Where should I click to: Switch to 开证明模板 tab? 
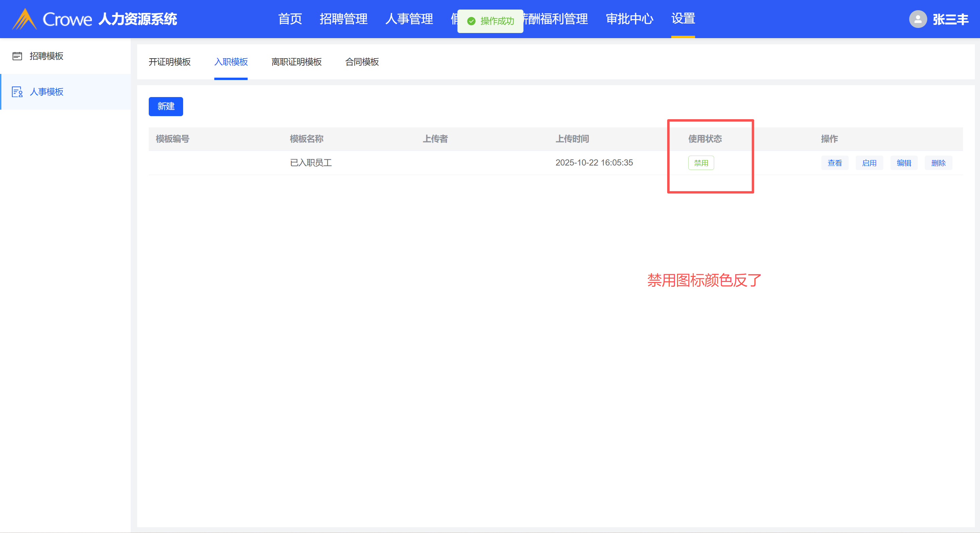(x=169, y=62)
